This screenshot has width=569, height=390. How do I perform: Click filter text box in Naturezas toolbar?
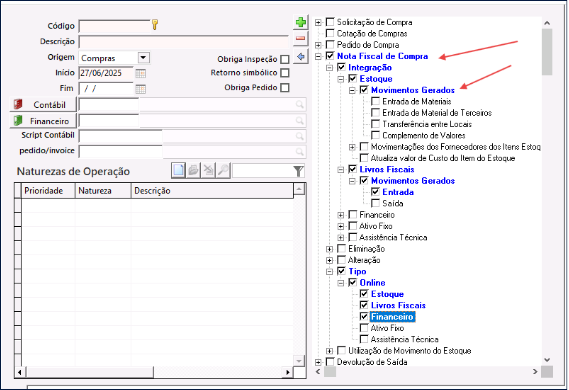click(262, 171)
